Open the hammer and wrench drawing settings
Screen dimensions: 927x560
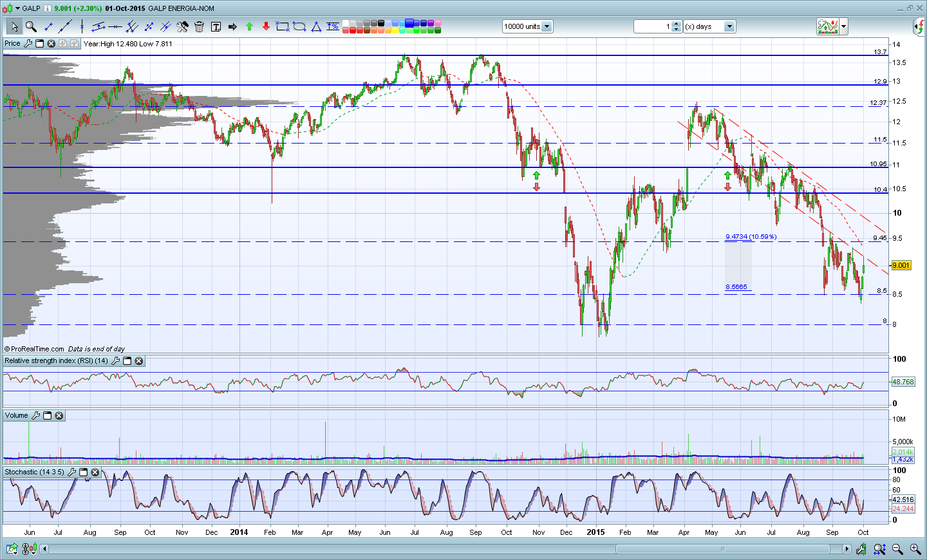click(182, 26)
